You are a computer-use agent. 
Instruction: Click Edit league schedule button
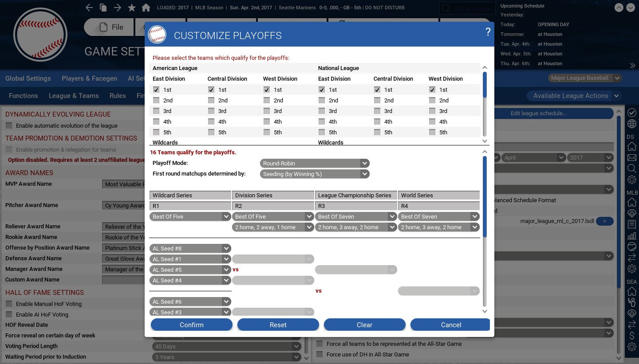coord(538,114)
